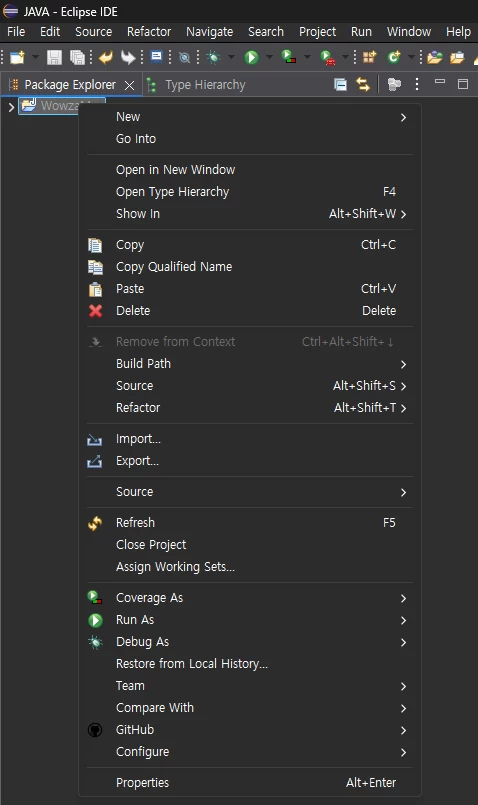The image size is (478, 805).
Task: Click the Coverage run toolbar icon
Action: click(x=289, y=57)
